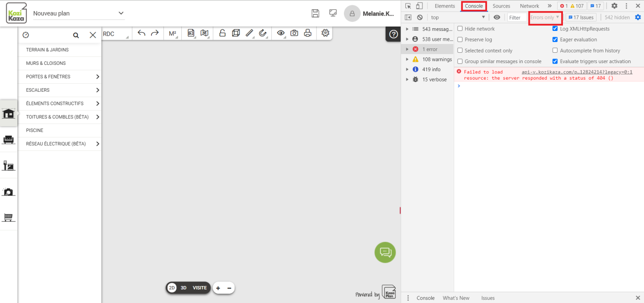Uncheck Log XMLHttpRequests checkbox
The image size is (644, 303).
[555, 29]
